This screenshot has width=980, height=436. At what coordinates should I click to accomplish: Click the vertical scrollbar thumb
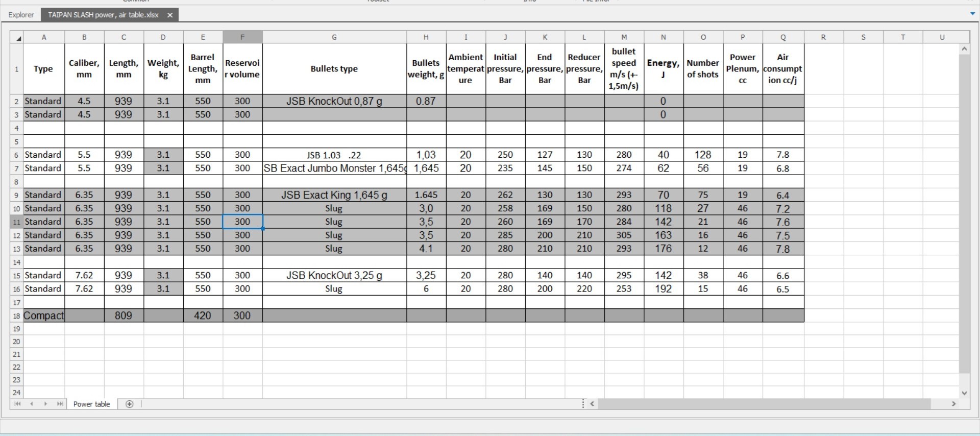pyautogui.click(x=964, y=213)
